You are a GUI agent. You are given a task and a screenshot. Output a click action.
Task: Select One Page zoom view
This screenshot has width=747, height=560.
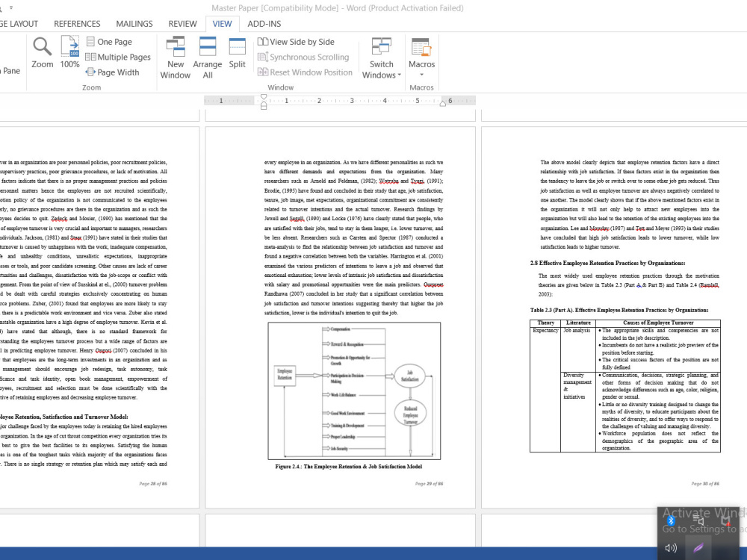click(109, 42)
